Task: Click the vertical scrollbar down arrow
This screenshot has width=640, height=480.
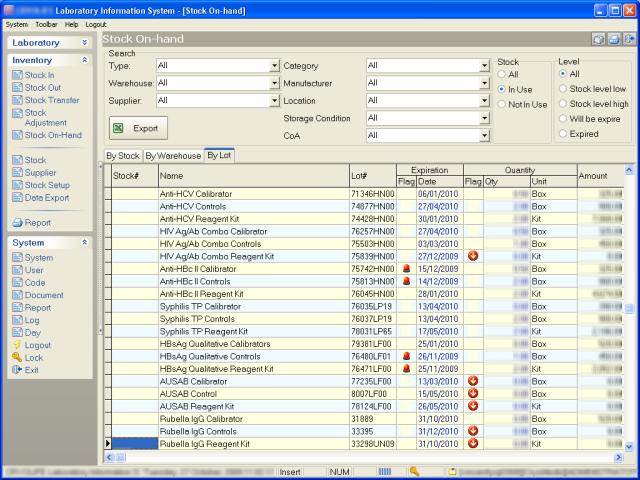Action: (629, 445)
